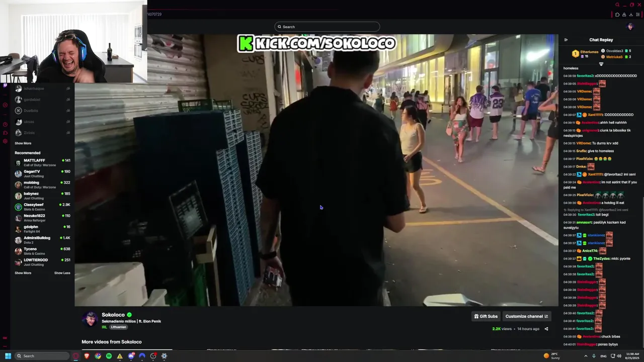Open mobbing recommended channel

[43, 185]
